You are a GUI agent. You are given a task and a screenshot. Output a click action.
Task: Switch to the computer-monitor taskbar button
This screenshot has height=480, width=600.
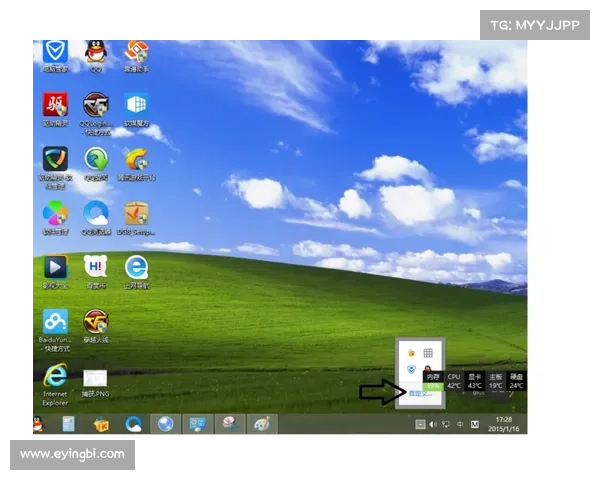[198, 424]
